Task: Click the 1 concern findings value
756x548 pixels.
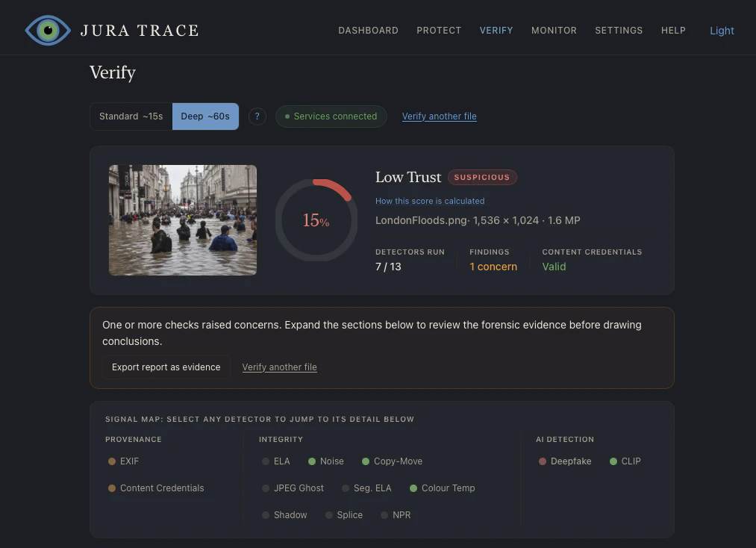Action: click(x=493, y=267)
